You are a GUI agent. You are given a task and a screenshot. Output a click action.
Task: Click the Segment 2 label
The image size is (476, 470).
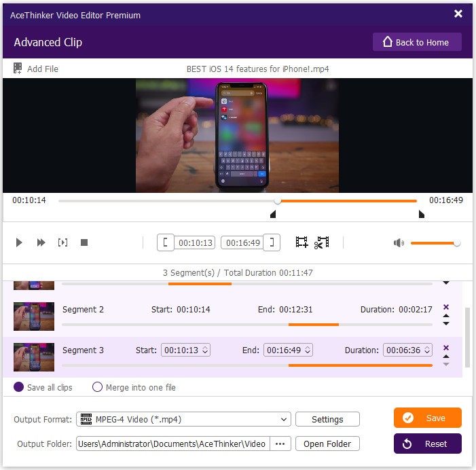coord(83,310)
